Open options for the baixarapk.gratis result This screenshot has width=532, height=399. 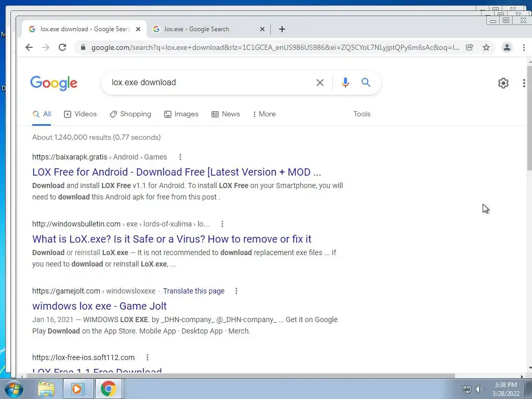pyautogui.click(x=180, y=157)
